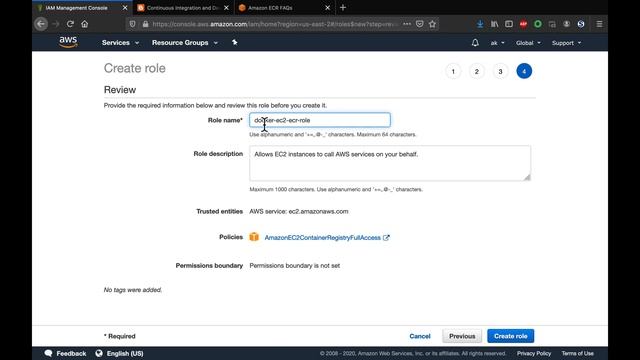Viewport: 640px width, 360px height.
Task: Click the orange policy box icon
Action: coord(254,237)
